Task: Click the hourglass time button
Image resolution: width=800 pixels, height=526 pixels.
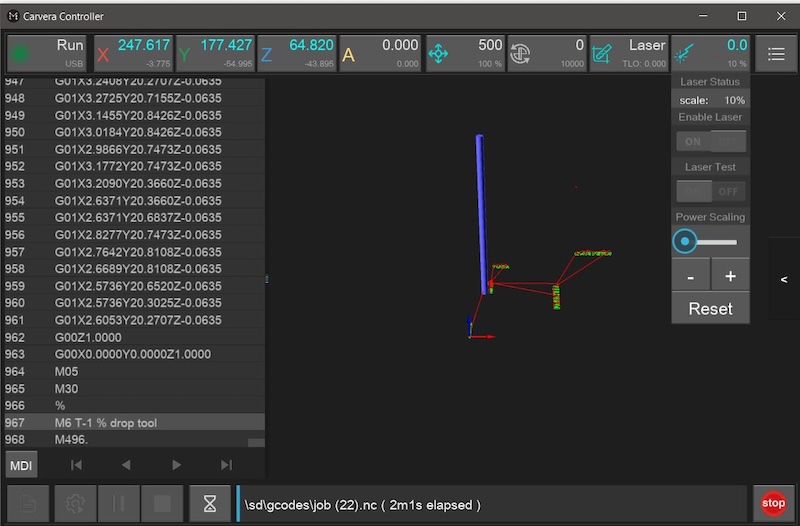Action: [x=210, y=504]
